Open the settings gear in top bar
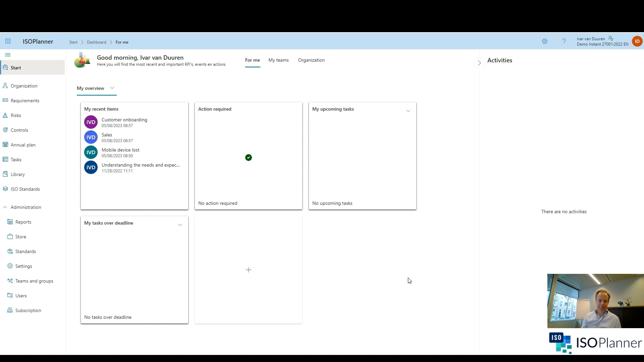This screenshot has height=362, width=644. pyautogui.click(x=545, y=41)
